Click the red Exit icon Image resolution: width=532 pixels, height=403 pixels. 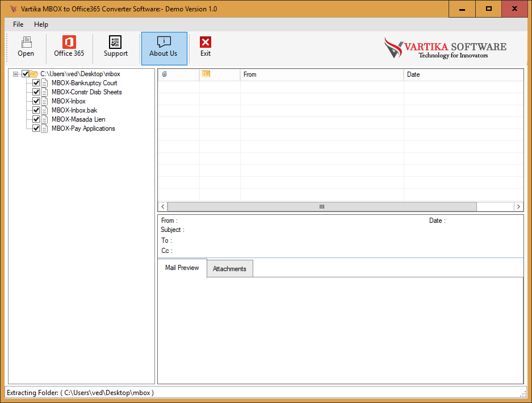tap(206, 42)
